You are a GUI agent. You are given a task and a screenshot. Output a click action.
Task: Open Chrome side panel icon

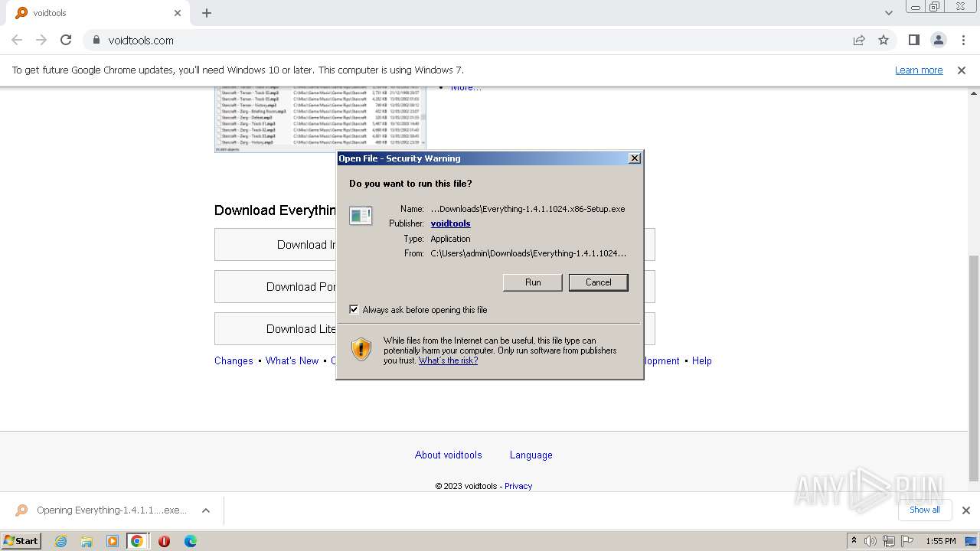[913, 40]
